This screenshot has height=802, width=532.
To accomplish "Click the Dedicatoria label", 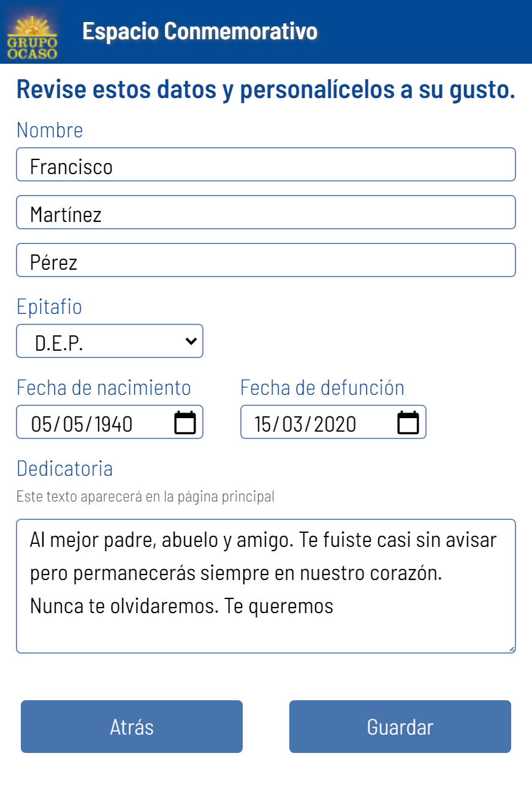I will 65,468.
